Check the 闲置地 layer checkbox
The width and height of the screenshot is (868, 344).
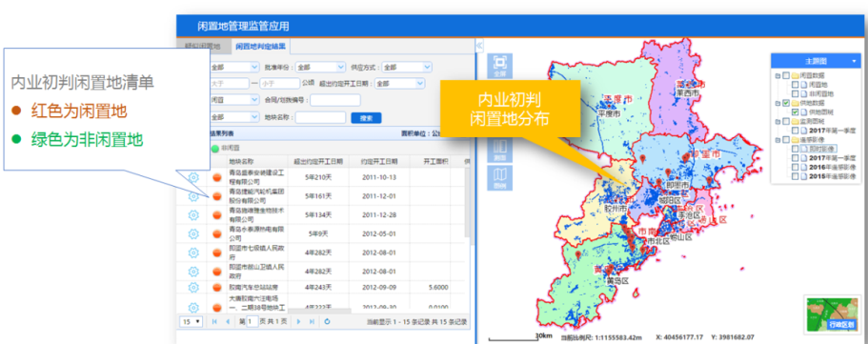coord(795,85)
